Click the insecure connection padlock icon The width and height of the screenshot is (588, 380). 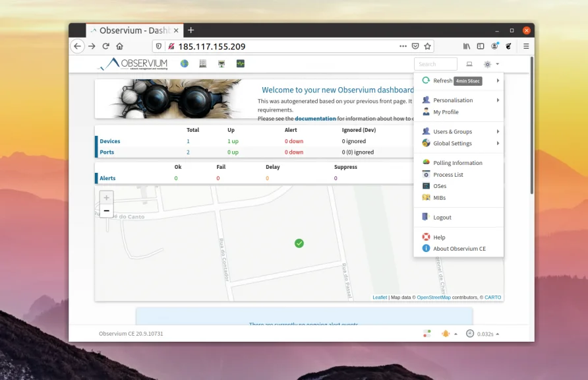(x=171, y=46)
